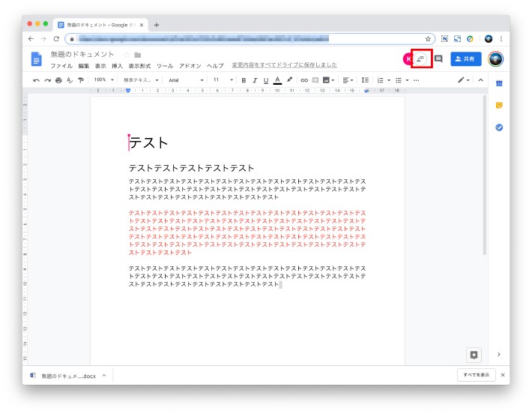
Task: Click the red text paragraph
Action: click(247, 232)
